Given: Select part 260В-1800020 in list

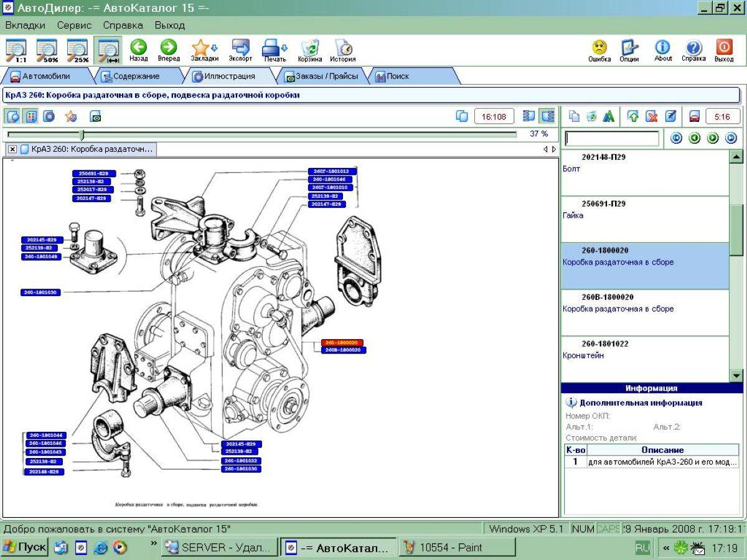Looking at the screenshot, I should [x=645, y=312].
